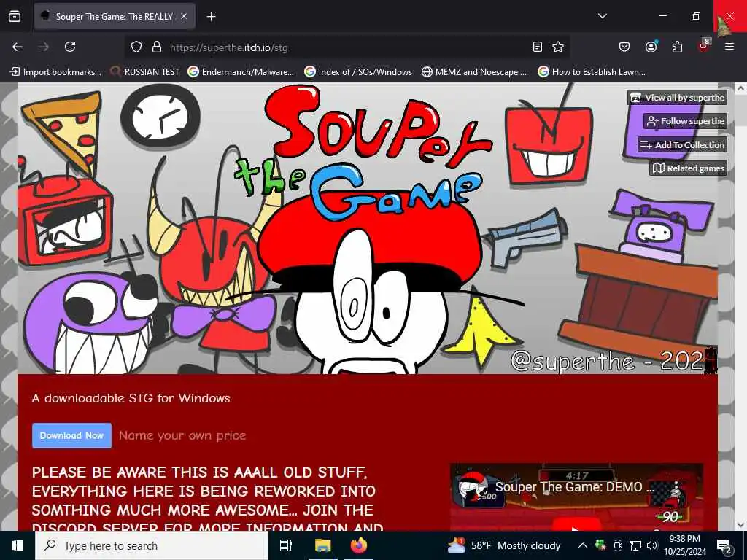Click the meet now tray icon
The width and height of the screenshot is (747, 560).
[x=618, y=545]
